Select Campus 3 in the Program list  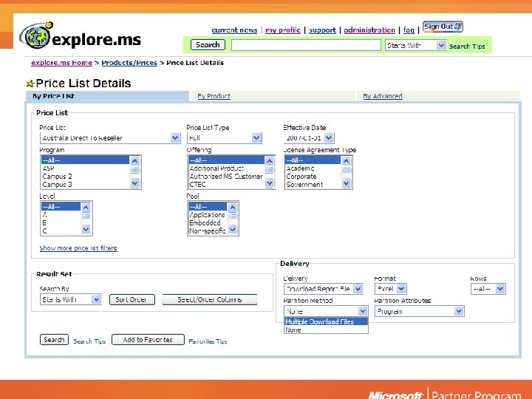pyautogui.click(x=85, y=185)
